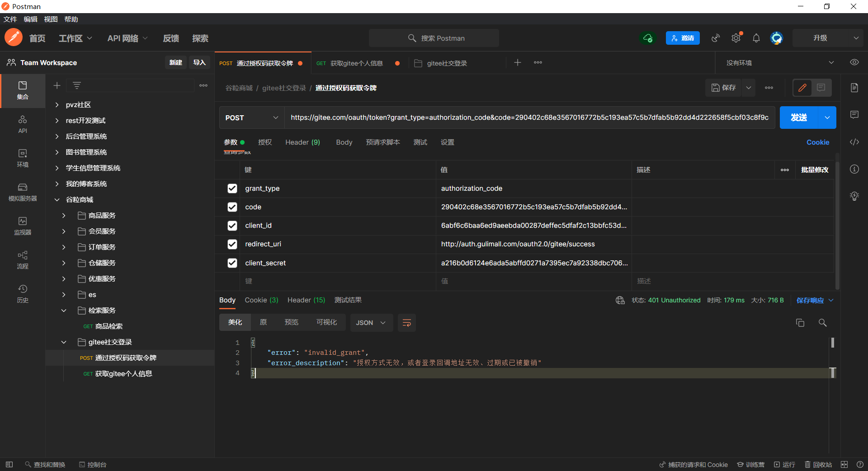Open the comments panel in right sidebar
Image resolution: width=868 pixels, height=471 pixels.
854,115
